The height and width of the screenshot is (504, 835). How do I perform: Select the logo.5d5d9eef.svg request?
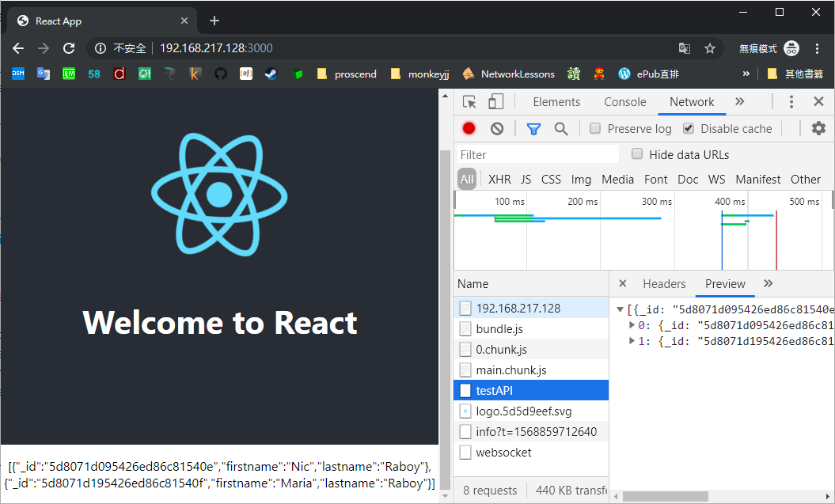(x=531, y=411)
